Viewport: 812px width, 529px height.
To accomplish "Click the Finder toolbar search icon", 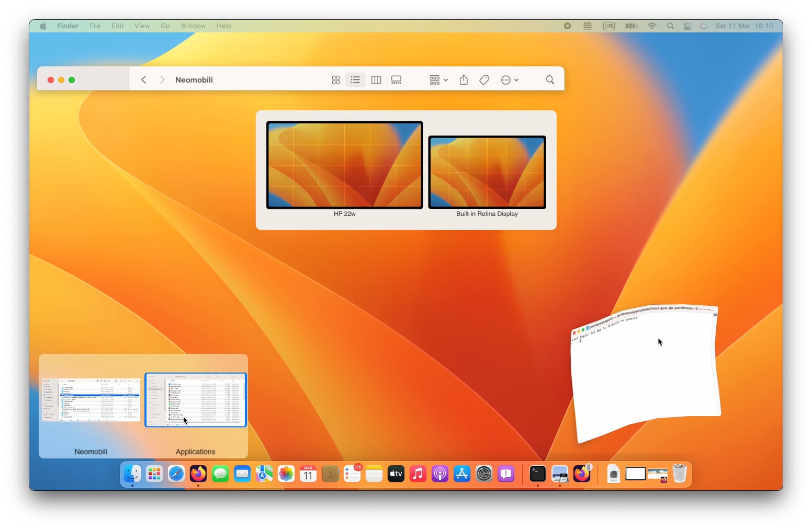I will pos(550,80).
